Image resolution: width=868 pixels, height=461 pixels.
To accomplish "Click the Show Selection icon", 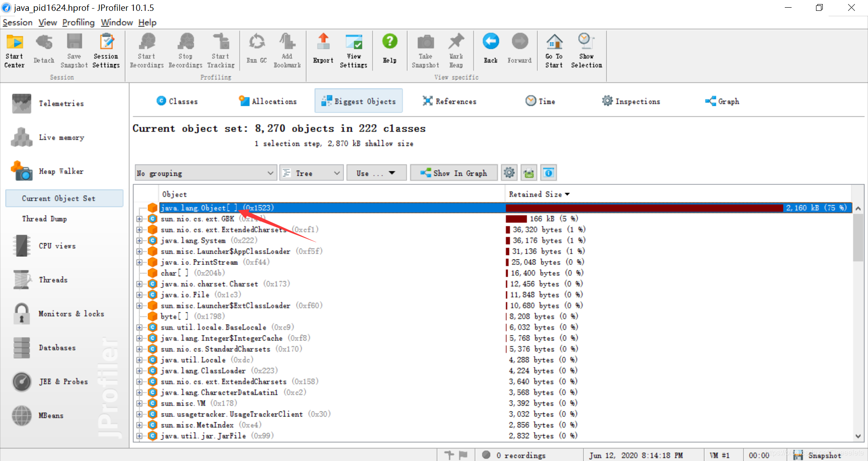I will (x=586, y=51).
